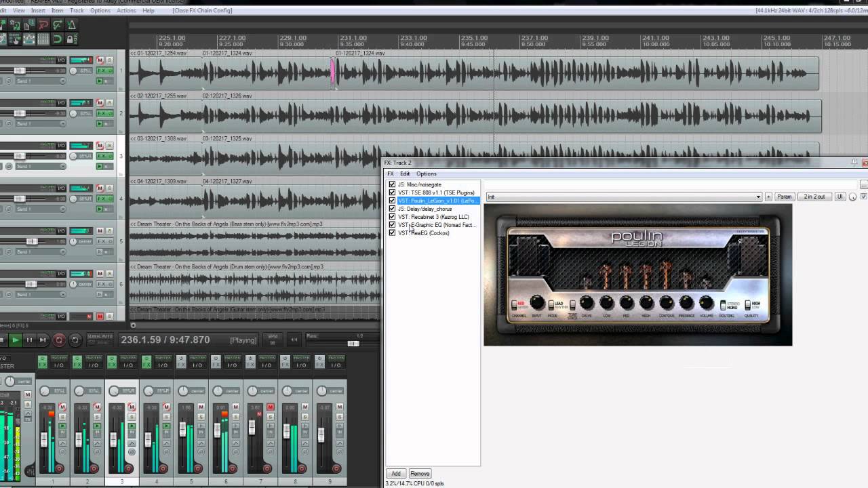Toggle the metronome icon in toolbar

pos(72,24)
